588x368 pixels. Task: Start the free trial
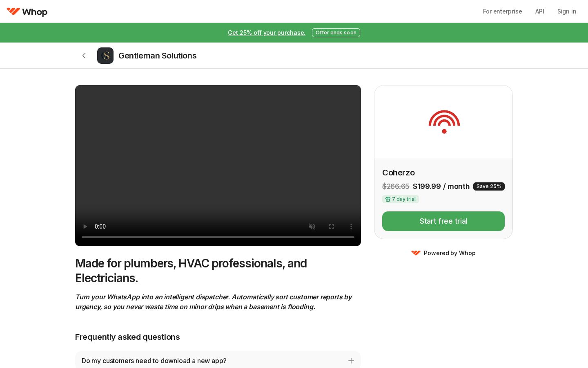[x=443, y=221]
